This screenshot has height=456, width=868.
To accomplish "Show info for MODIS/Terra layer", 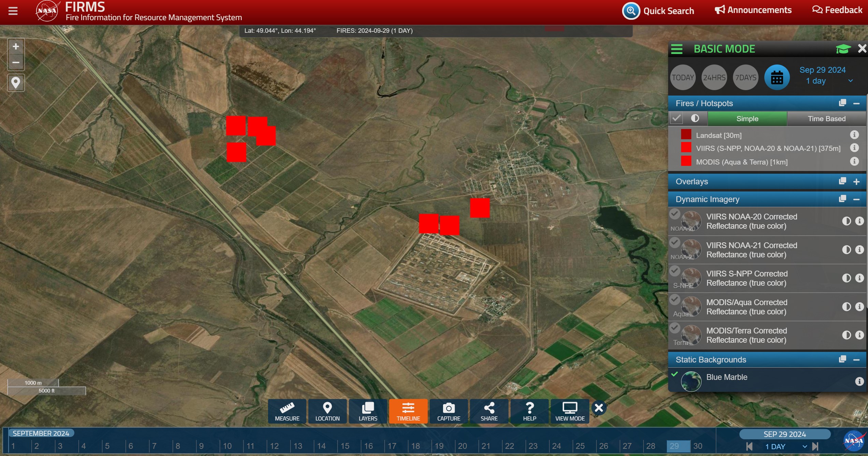I will [x=859, y=335].
